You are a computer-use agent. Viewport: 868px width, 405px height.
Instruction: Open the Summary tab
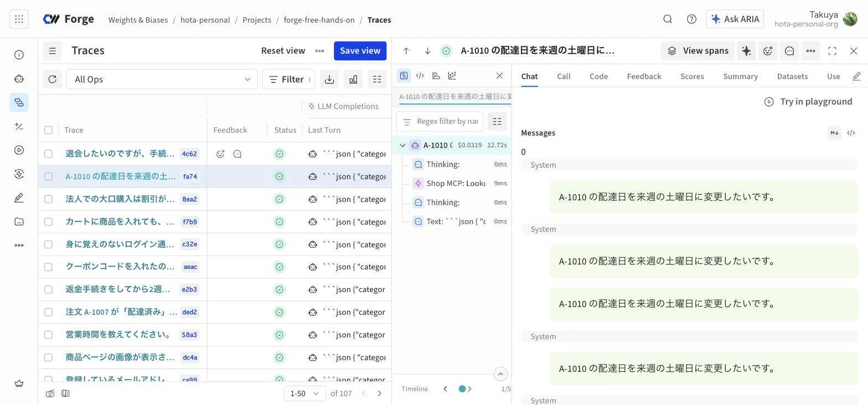coord(740,76)
